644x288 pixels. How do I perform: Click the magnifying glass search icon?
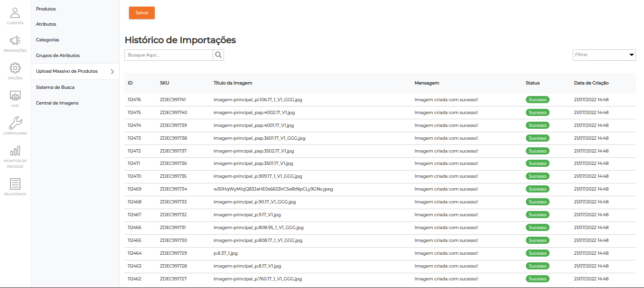click(x=218, y=55)
